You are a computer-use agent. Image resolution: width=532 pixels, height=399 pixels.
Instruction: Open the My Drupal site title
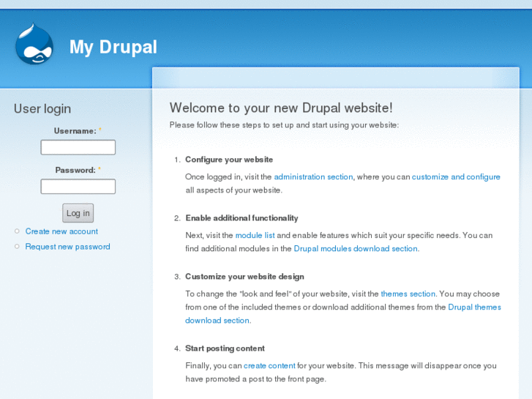click(113, 47)
